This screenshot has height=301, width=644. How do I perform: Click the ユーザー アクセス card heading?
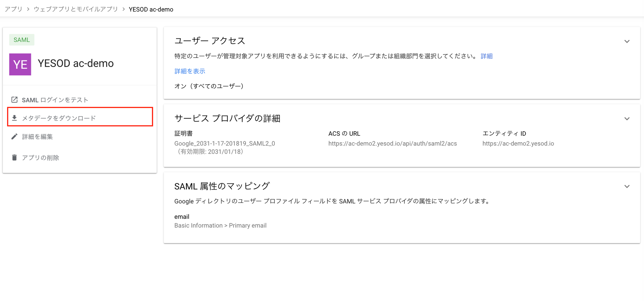[210, 41]
